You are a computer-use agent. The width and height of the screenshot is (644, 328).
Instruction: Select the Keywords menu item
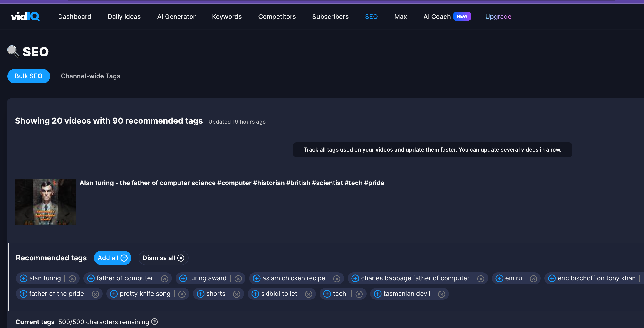point(227,17)
